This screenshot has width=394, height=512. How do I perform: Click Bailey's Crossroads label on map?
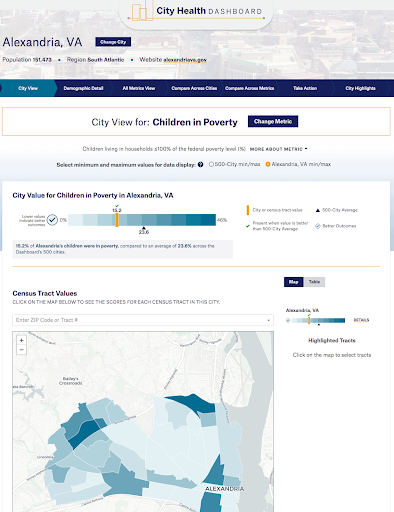click(71, 381)
